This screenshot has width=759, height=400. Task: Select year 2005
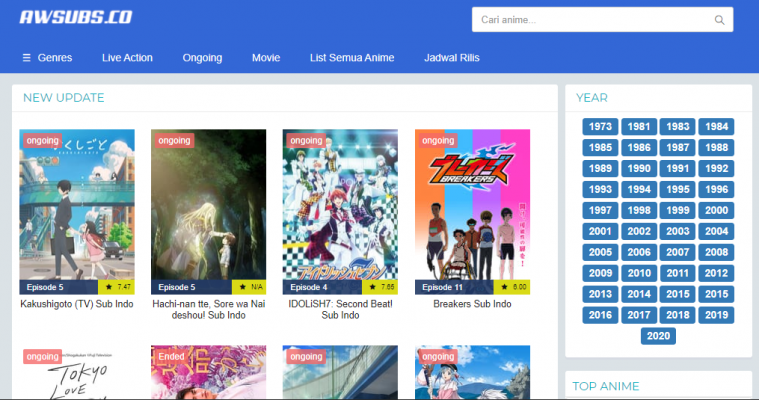(x=600, y=252)
